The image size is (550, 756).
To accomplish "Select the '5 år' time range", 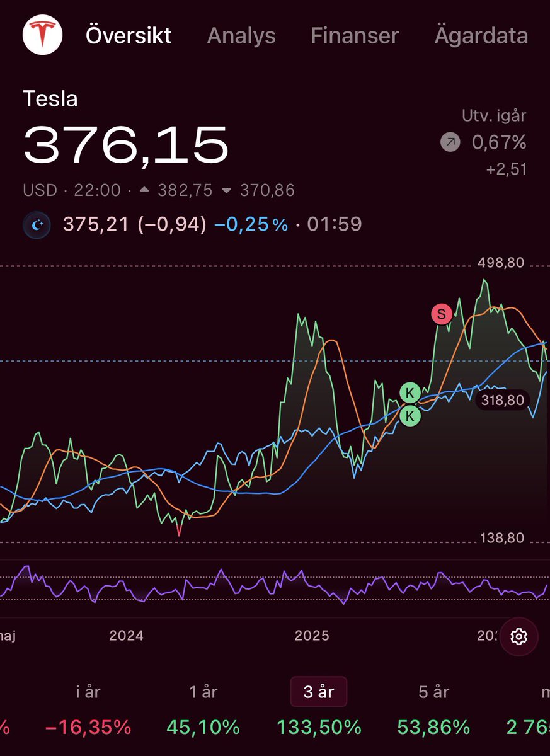I will click(x=433, y=692).
